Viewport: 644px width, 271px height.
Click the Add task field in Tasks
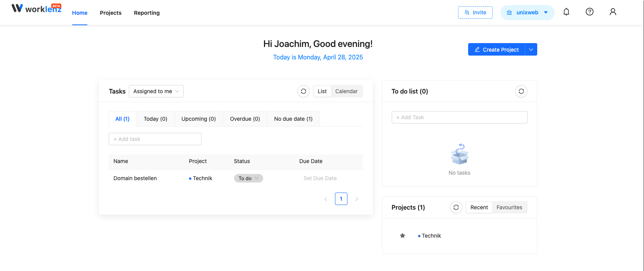[x=155, y=139]
